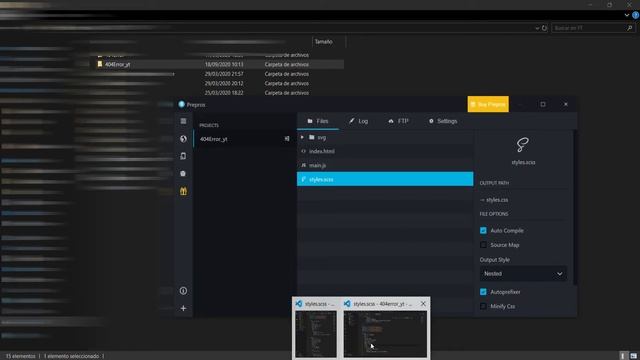This screenshot has height=360, width=640.
Task: Click the html file icon next to index.html
Action: click(303, 151)
